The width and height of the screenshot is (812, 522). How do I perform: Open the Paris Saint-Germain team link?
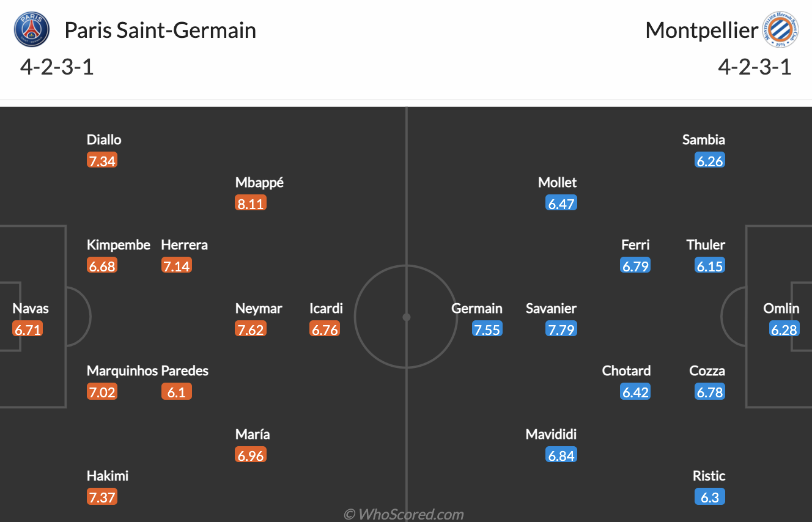[x=160, y=30]
